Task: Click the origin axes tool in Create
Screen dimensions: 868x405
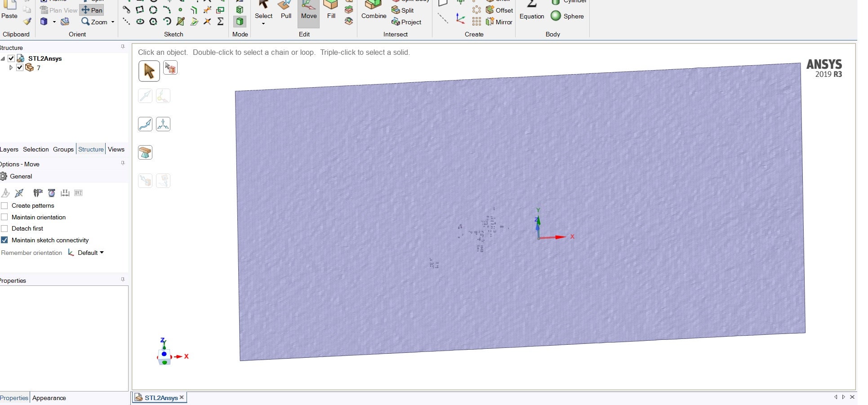Action: [461, 18]
